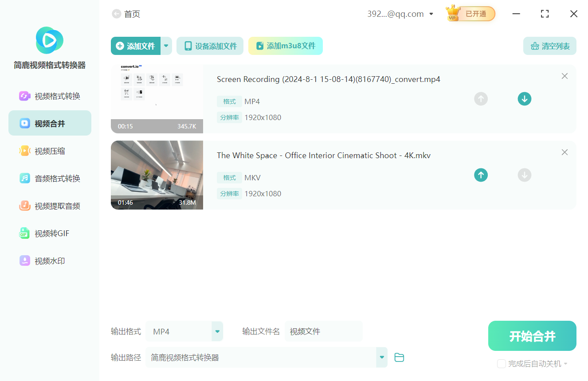The height and width of the screenshot is (381, 588).
Task: Move the MKV video up in list
Action: (481, 175)
